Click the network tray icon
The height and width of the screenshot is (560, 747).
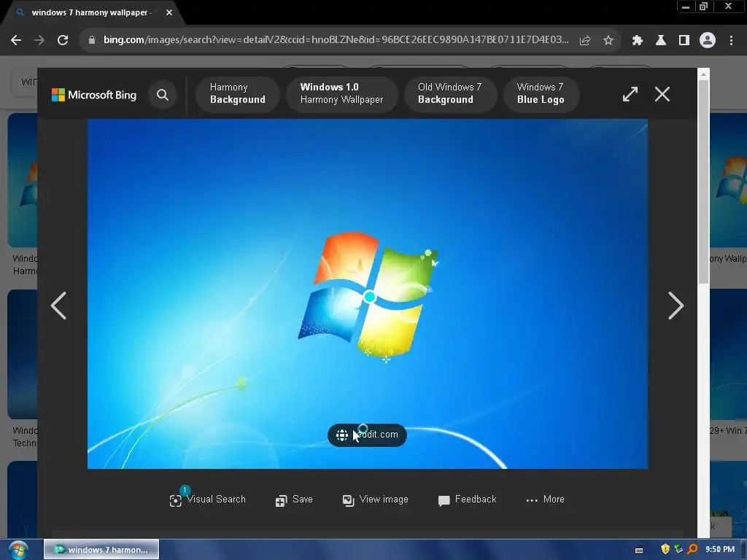pos(678,549)
